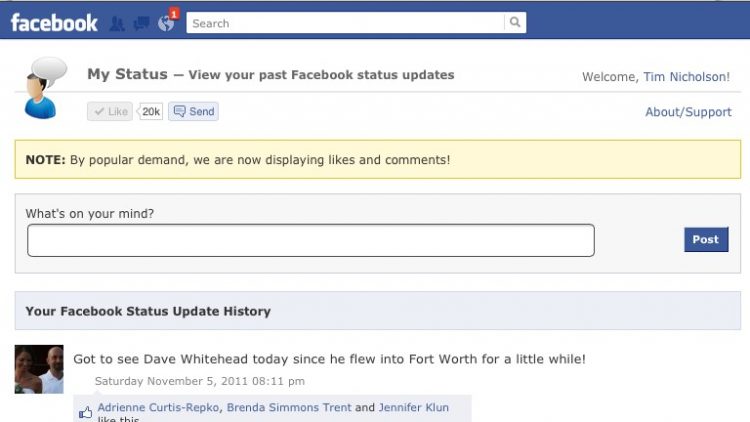This screenshot has width=750, height=422.
Task: Click the timestamp Saturday November 5, 2011
Action: click(x=199, y=381)
